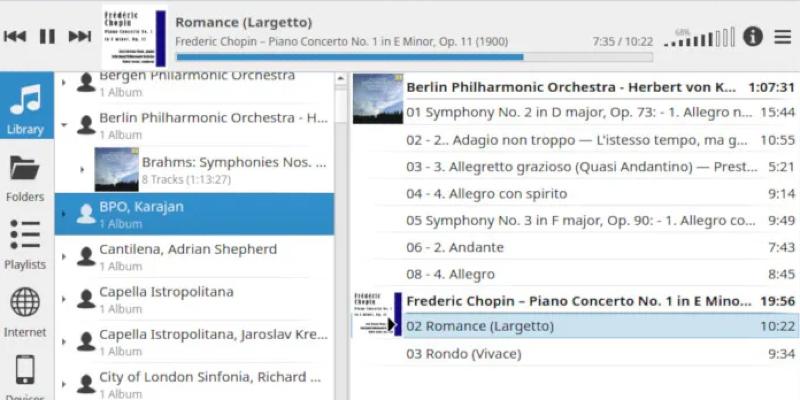The width and height of the screenshot is (800, 400).
Task: Open the Internet sidebar view
Action: 25,312
